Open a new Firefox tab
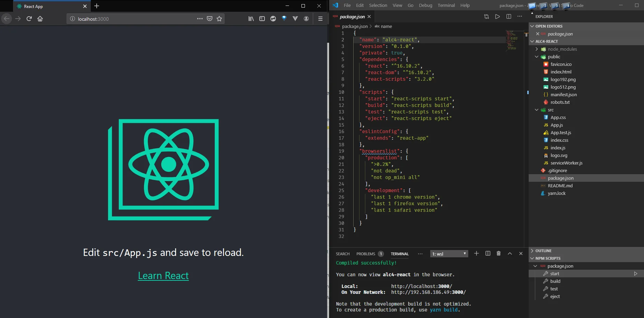 point(97,6)
